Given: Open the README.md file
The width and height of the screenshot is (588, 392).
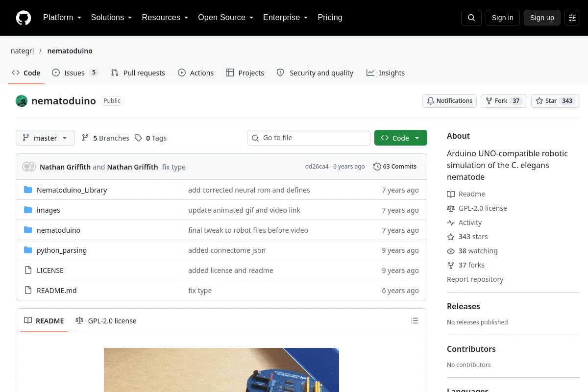Looking at the screenshot, I should tap(57, 291).
